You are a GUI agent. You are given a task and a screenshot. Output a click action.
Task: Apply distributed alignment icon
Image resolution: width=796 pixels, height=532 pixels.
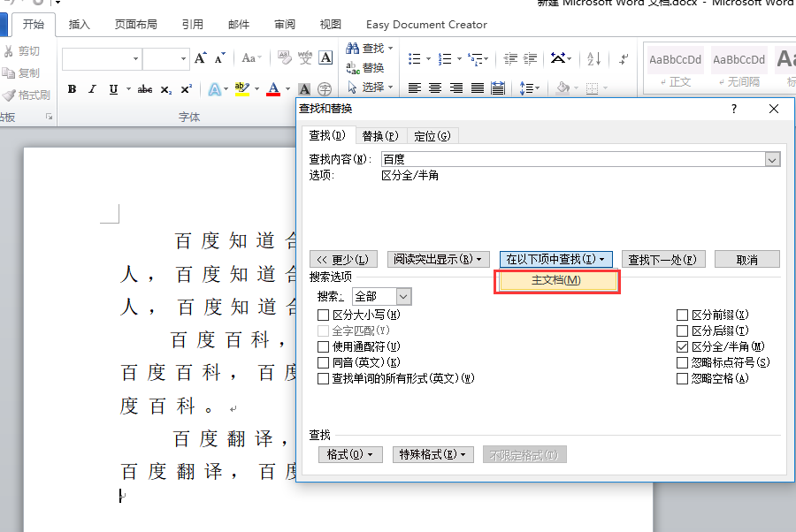(498, 88)
